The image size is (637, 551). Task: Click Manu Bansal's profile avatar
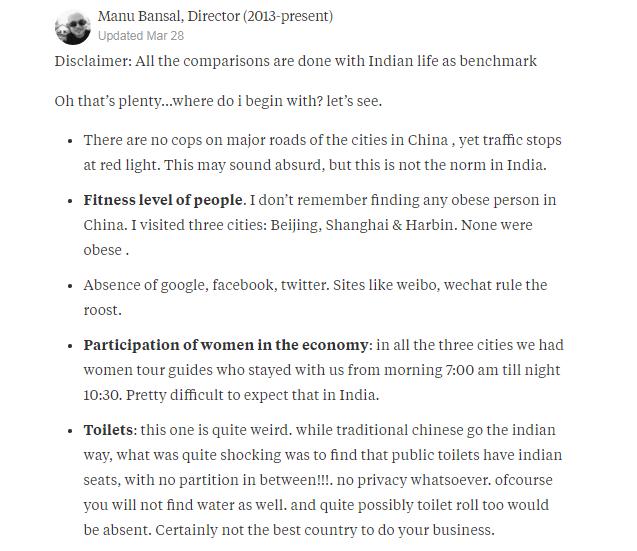tap(72, 26)
